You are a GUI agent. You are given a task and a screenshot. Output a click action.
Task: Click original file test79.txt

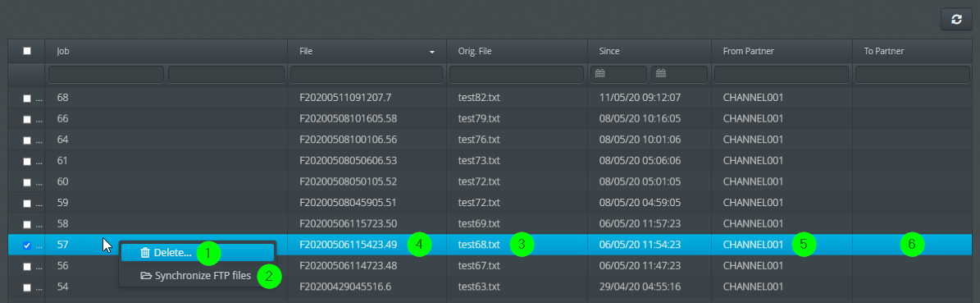[479, 118]
